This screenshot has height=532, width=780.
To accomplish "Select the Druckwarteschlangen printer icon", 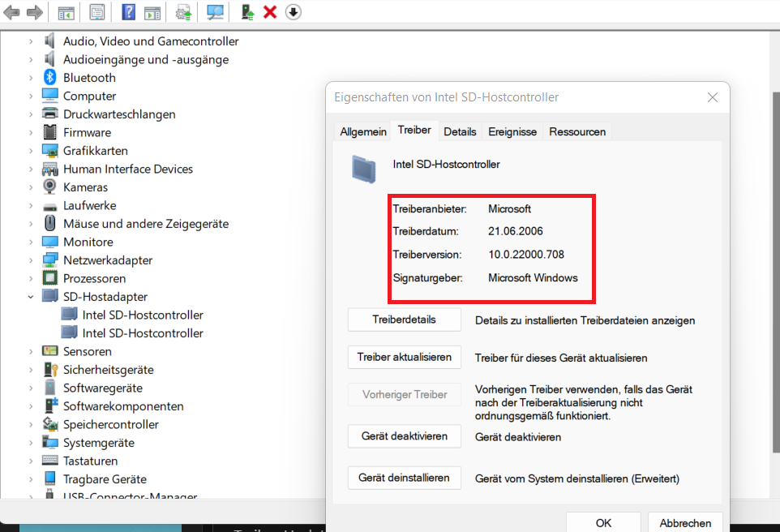I will [49, 114].
